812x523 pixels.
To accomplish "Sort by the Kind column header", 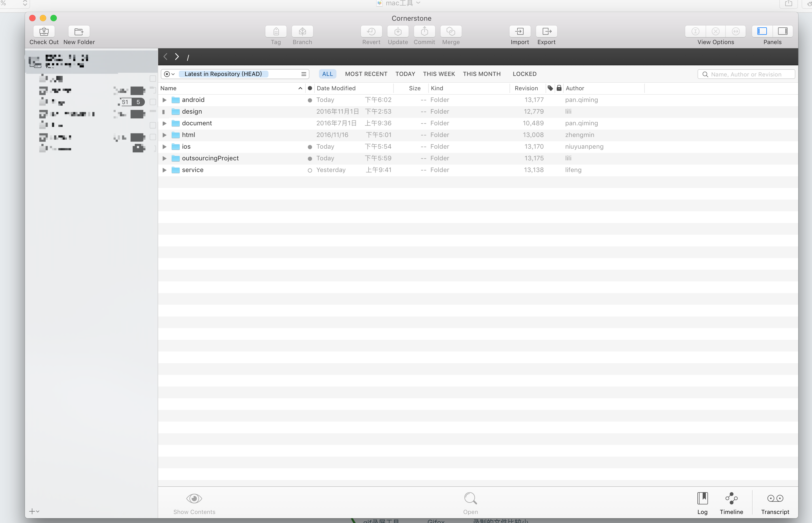I will [x=469, y=88].
